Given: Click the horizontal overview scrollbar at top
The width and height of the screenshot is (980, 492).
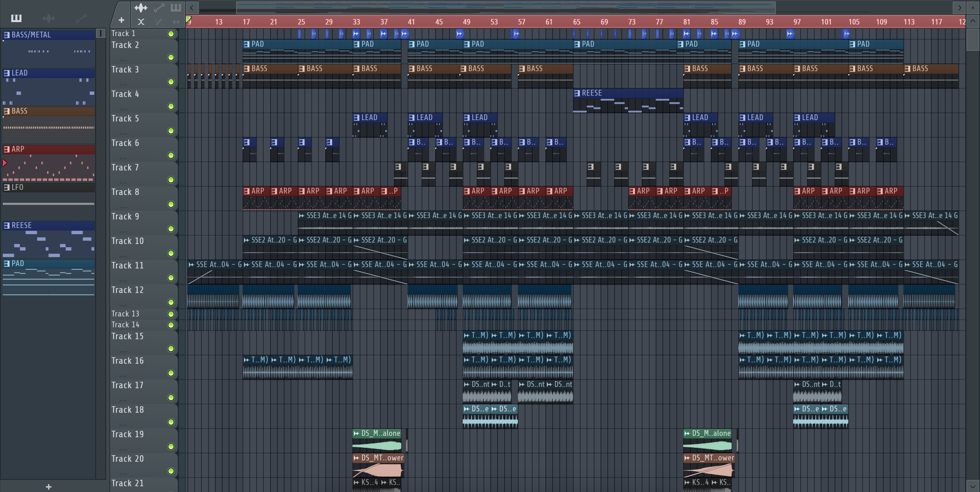Looking at the screenshot, I should [506, 7].
